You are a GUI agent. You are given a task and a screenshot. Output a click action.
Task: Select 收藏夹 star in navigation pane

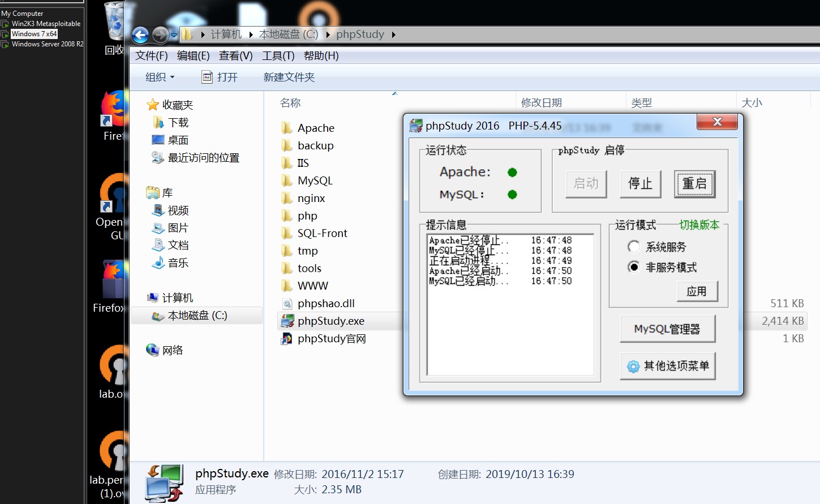(152, 105)
